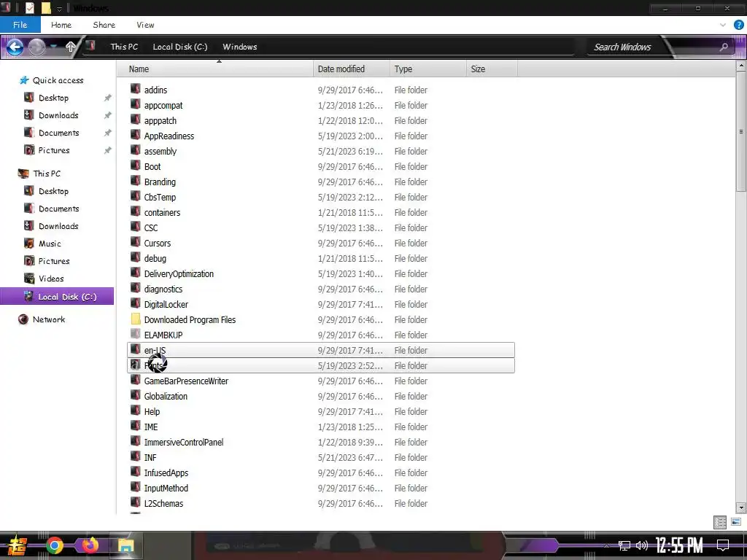The image size is (747, 560).
Task: Select Quick access in navigation pane
Action: click(x=58, y=80)
